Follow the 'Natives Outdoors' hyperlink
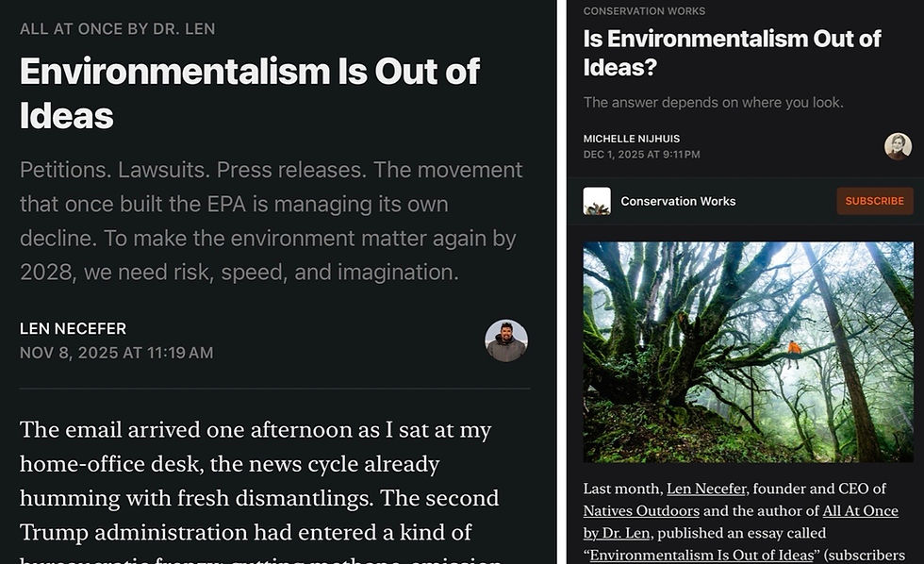 tap(641, 511)
